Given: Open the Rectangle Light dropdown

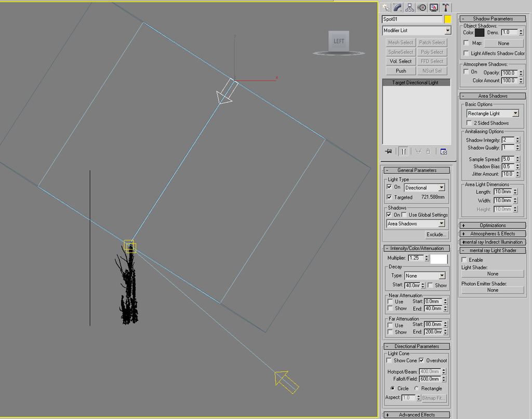Looking at the screenshot, I should coord(492,113).
